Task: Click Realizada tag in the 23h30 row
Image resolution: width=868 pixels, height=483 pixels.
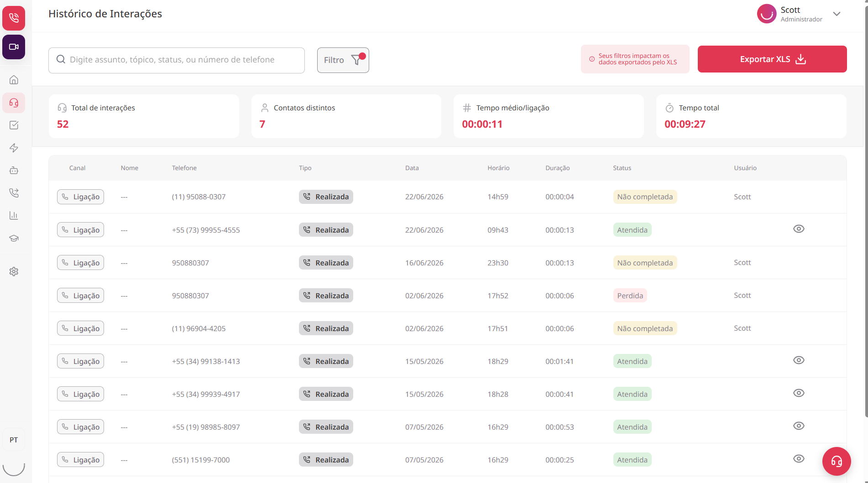Action: click(326, 263)
